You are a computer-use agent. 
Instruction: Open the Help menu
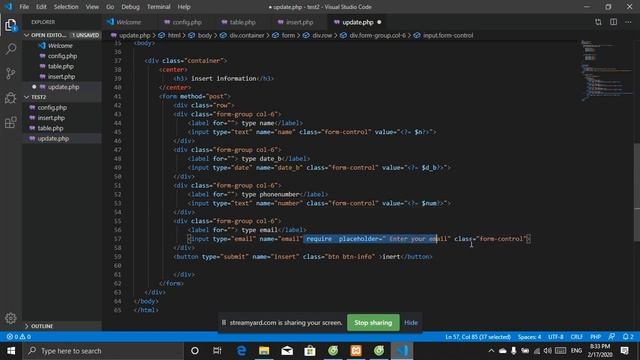(x=184, y=7)
